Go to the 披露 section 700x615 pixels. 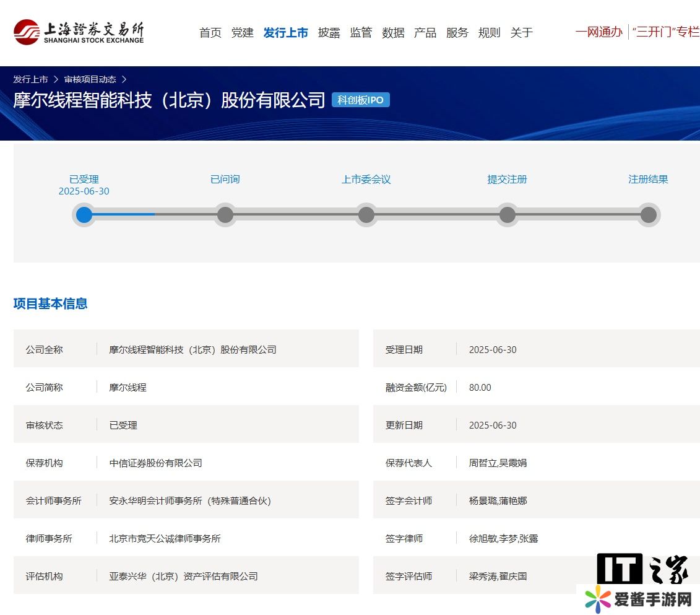click(x=329, y=33)
